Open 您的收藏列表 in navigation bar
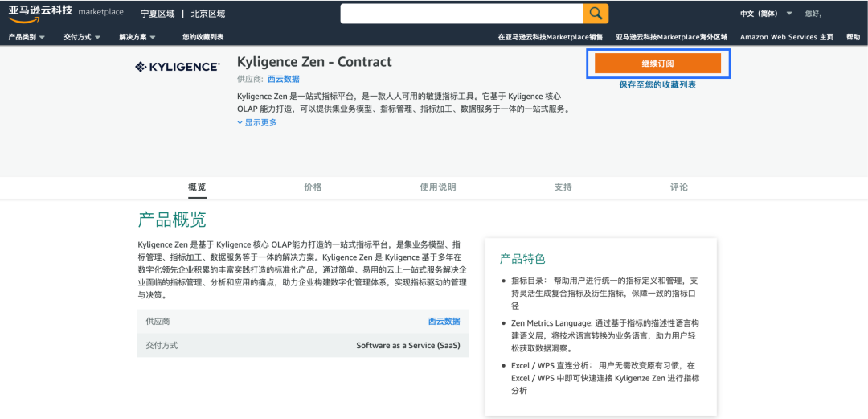 point(203,37)
